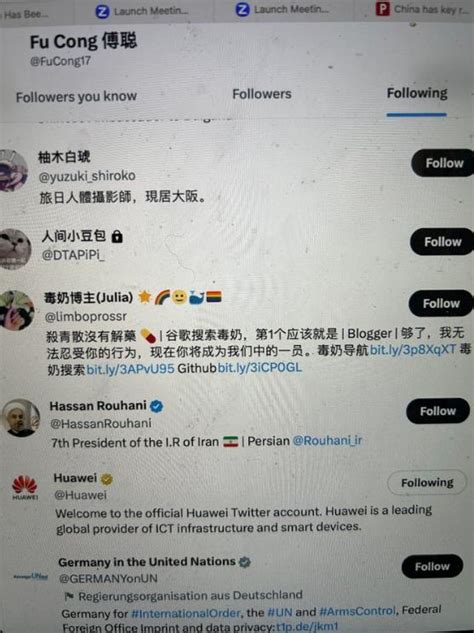
Task: Follow the yuzuki_shiroko account
Action: pyautogui.click(x=444, y=163)
